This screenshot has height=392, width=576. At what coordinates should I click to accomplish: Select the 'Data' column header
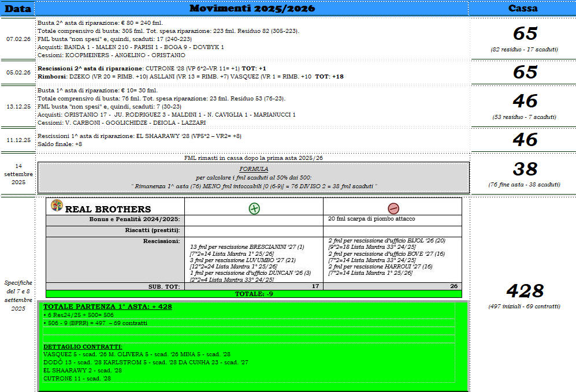click(x=17, y=9)
